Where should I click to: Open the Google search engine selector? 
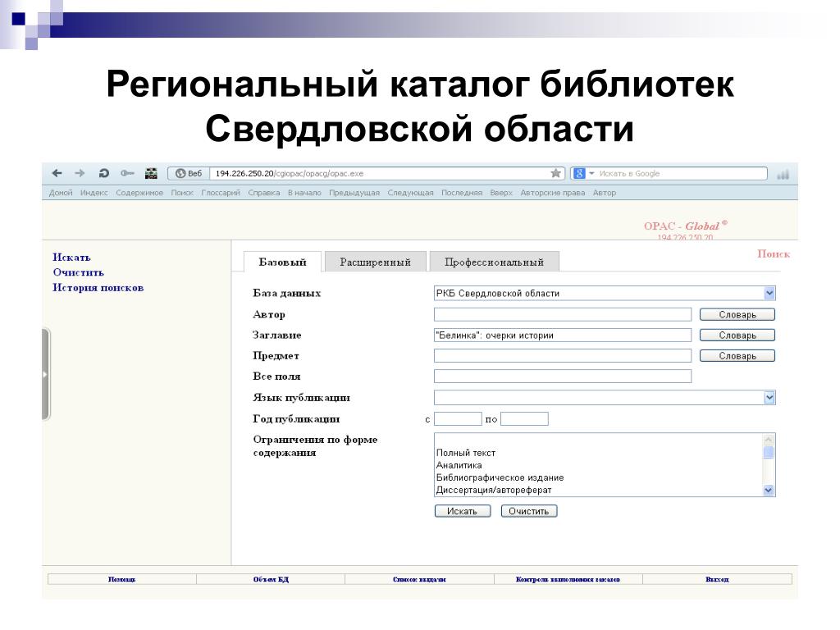584,174
